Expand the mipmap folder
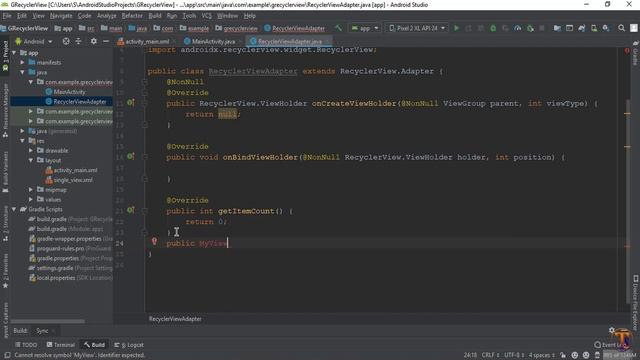This screenshot has width=640, height=360. pyautogui.click(x=31, y=190)
